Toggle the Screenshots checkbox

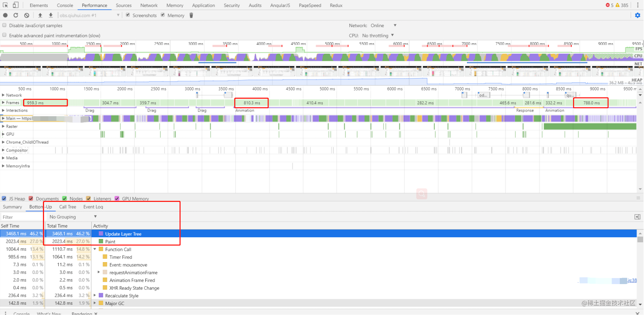coord(128,15)
